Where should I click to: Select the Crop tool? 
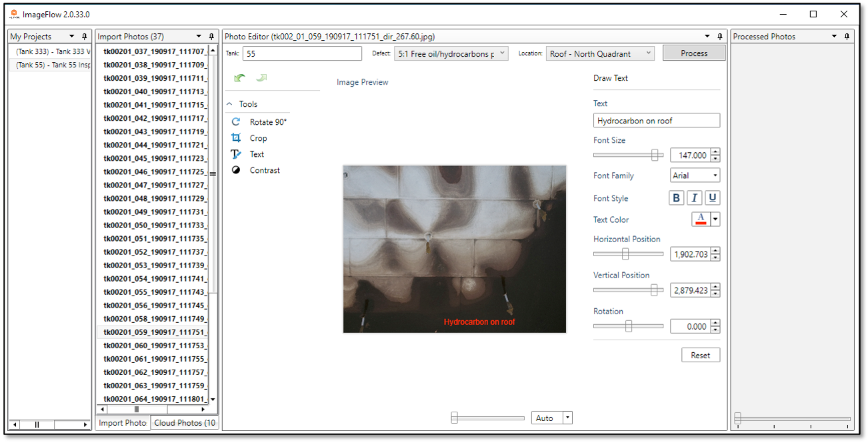click(x=258, y=138)
